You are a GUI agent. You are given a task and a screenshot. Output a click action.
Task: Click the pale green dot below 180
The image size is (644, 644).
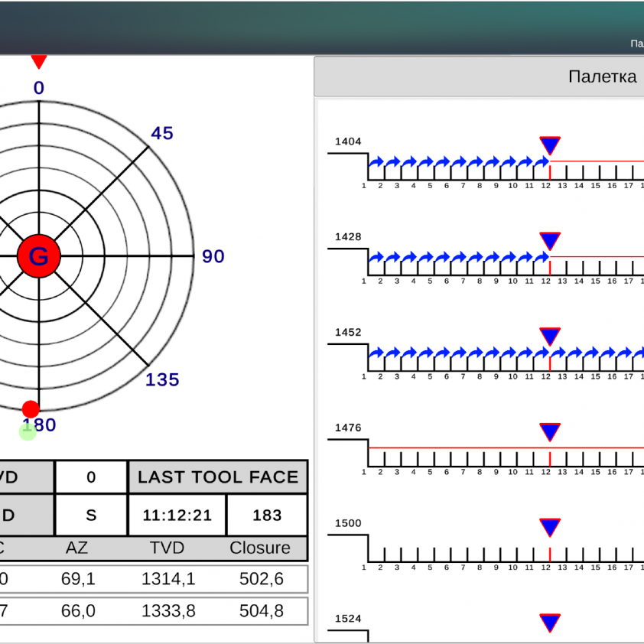pos(28,432)
